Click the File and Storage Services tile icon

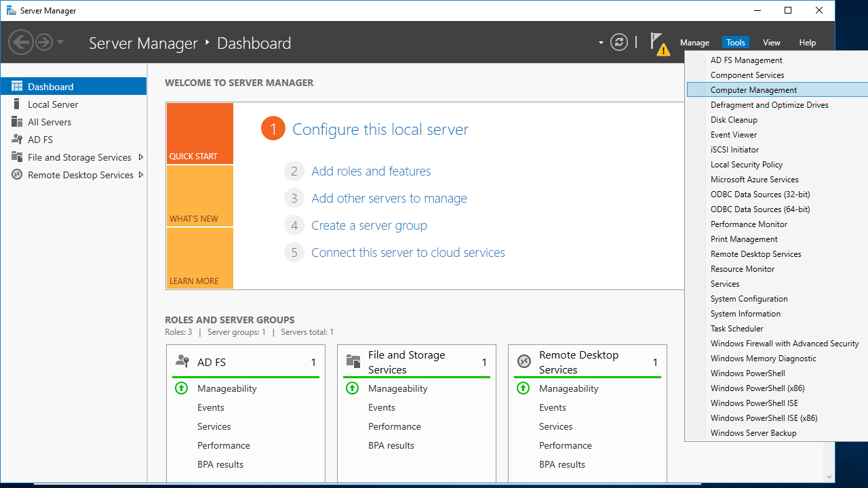[x=353, y=362]
